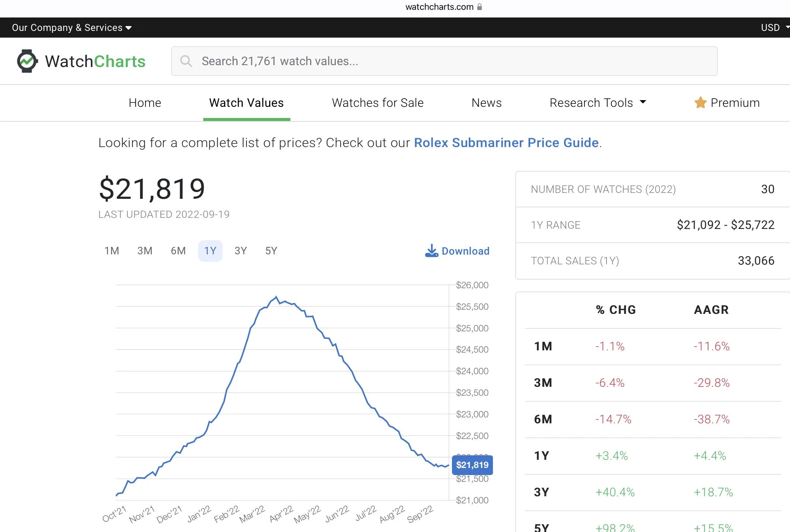The height and width of the screenshot is (532, 790).
Task: Select the 3Y chart range
Action: coord(241,251)
